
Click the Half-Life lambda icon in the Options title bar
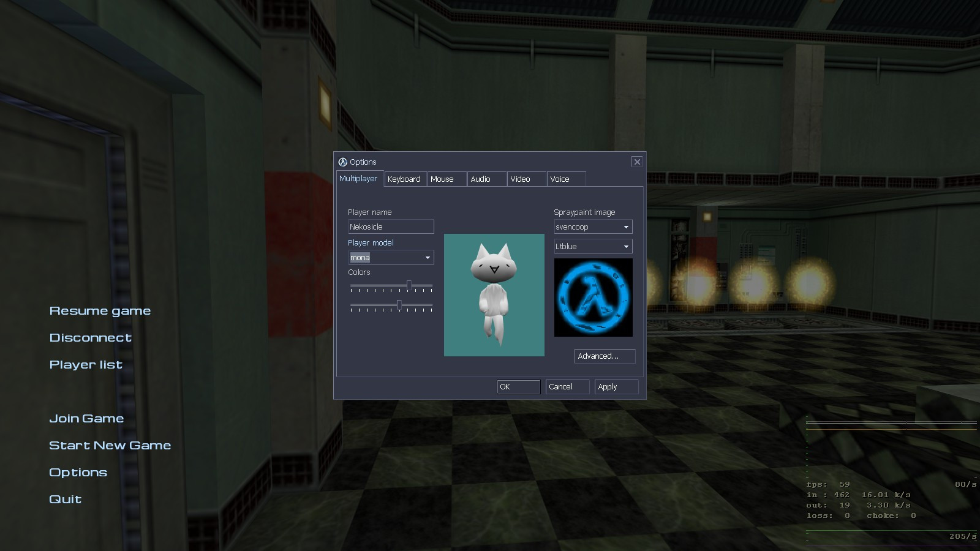tap(342, 162)
